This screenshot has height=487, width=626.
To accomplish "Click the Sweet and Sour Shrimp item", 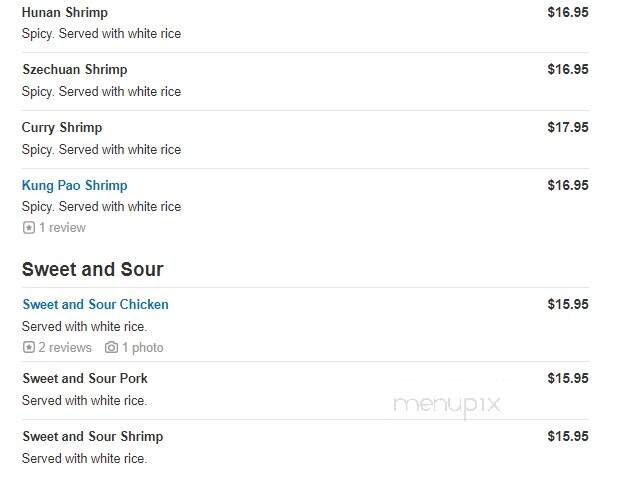I will pyautogui.click(x=92, y=436).
